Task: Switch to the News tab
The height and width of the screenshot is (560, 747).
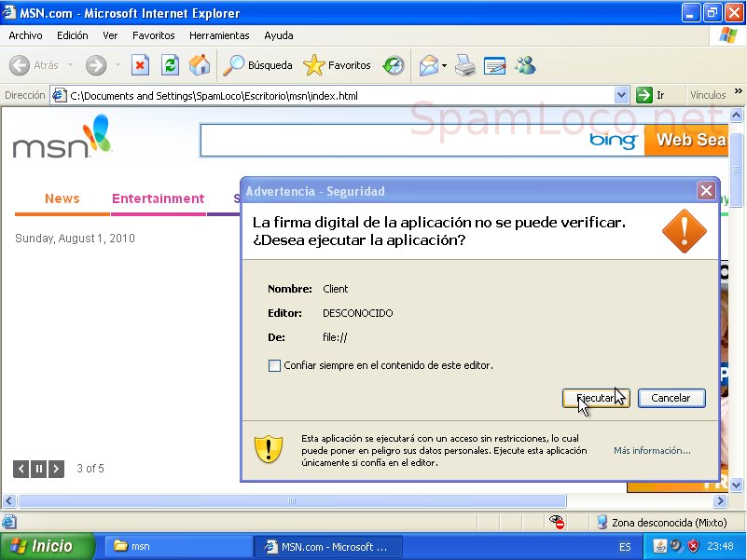Action: coord(62,198)
